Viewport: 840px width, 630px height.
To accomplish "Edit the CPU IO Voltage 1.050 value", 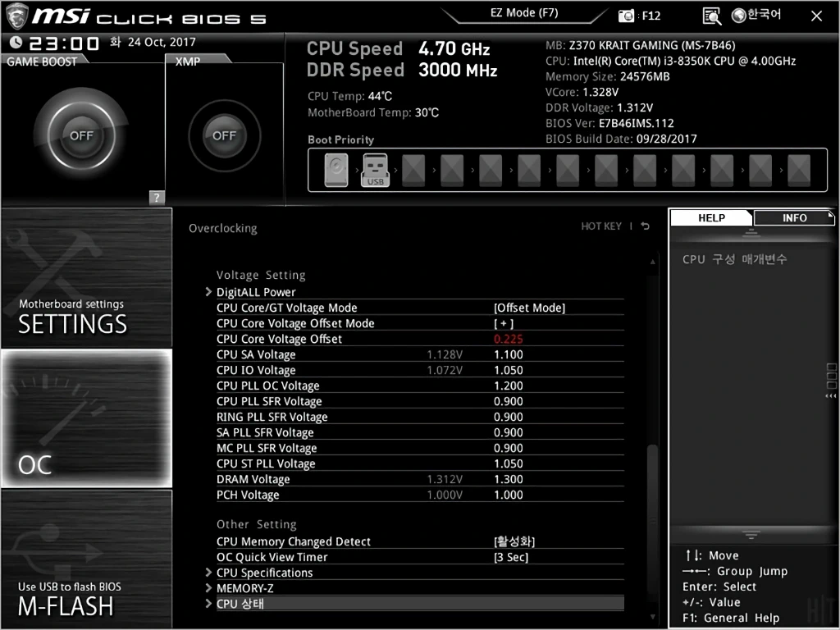I will (508, 370).
